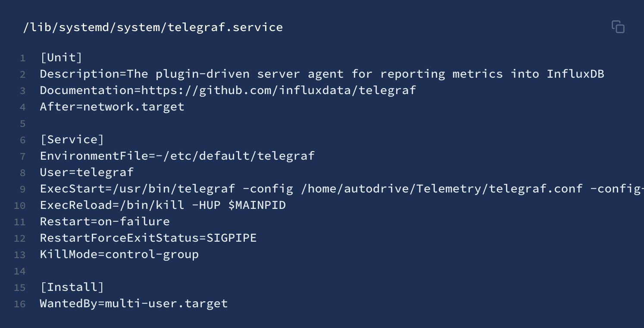Click the WantedBy=multi-user.target line
The height and width of the screenshot is (328, 644).
134,303
